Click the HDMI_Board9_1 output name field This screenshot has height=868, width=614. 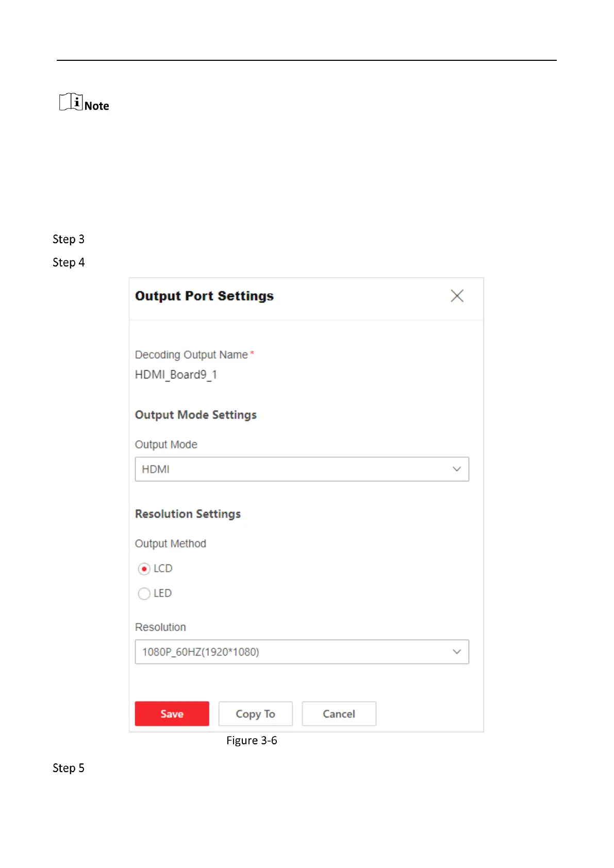click(176, 375)
